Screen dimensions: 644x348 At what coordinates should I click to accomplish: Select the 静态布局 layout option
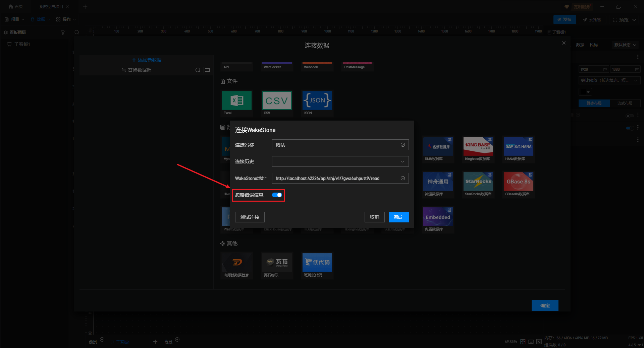point(594,103)
